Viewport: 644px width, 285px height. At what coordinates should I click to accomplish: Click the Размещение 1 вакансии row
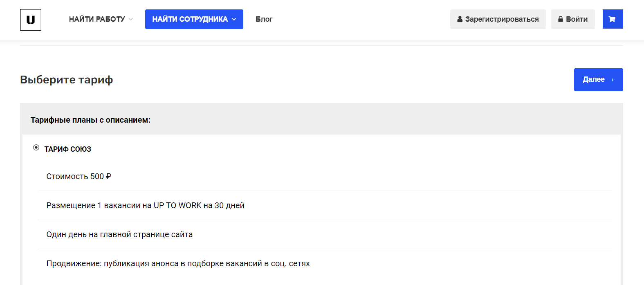pyautogui.click(x=145, y=206)
